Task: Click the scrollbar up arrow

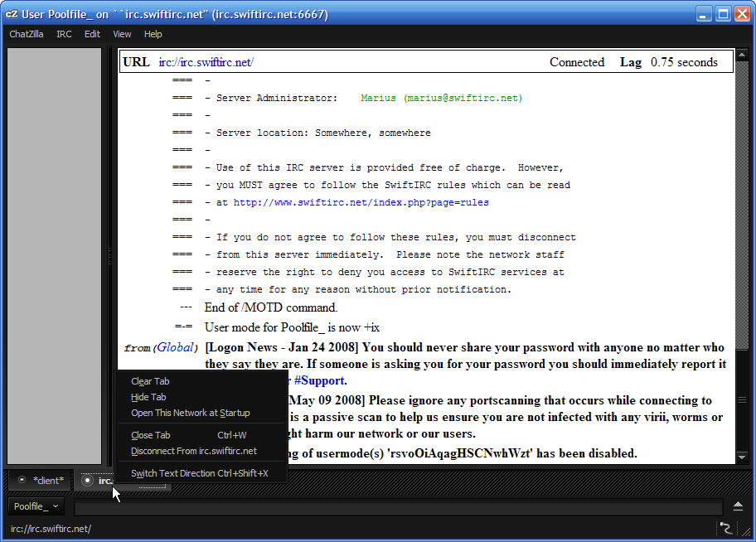Action: point(742,54)
